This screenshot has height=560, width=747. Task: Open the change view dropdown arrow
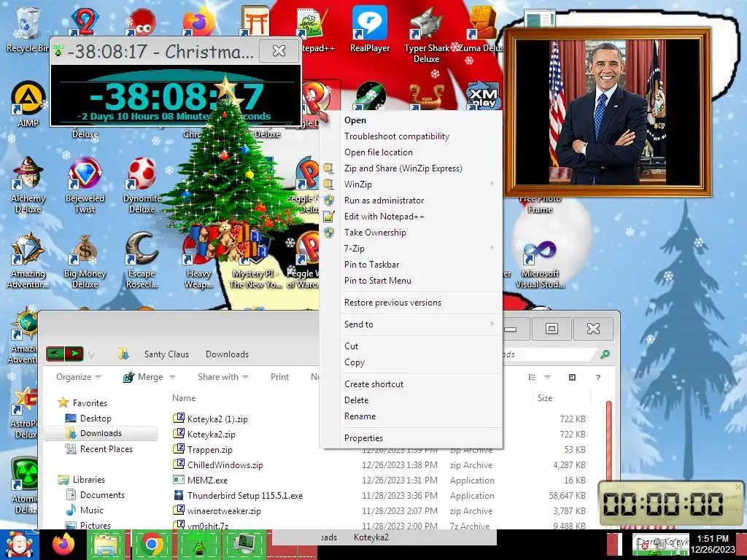(x=547, y=377)
